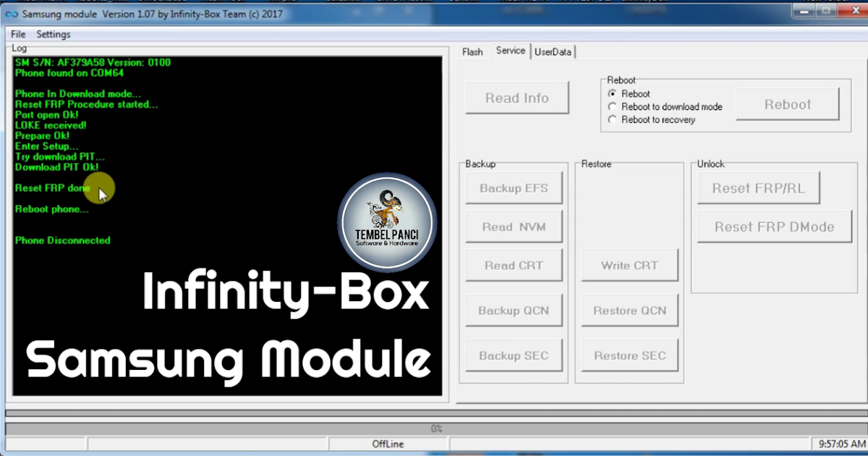Click log line "Prepare Ok!"
868x456 pixels.
coord(43,135)
